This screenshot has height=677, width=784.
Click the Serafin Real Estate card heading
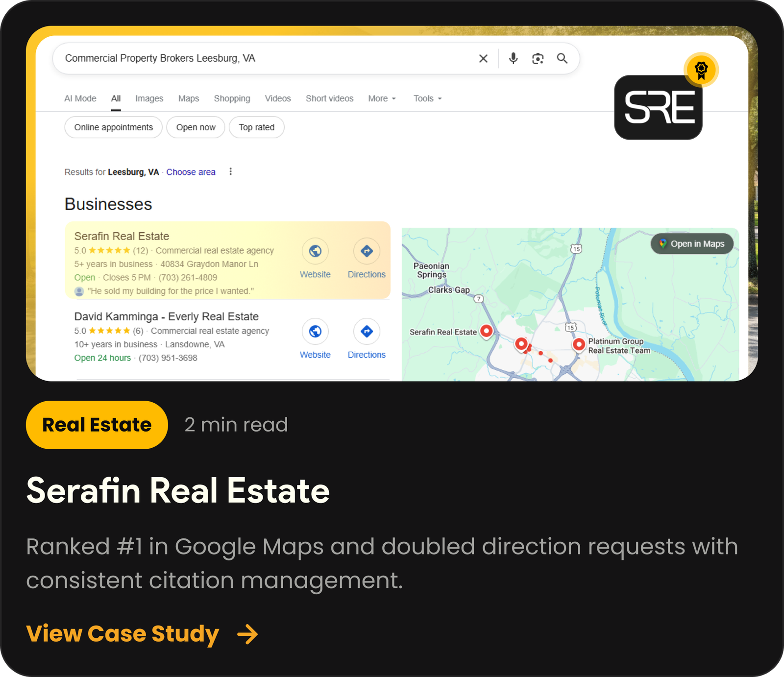(x=178, y=490)
